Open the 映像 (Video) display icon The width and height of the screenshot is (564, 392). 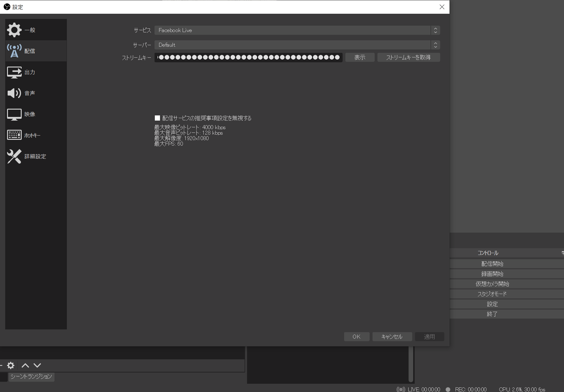(x=14, y=114)
